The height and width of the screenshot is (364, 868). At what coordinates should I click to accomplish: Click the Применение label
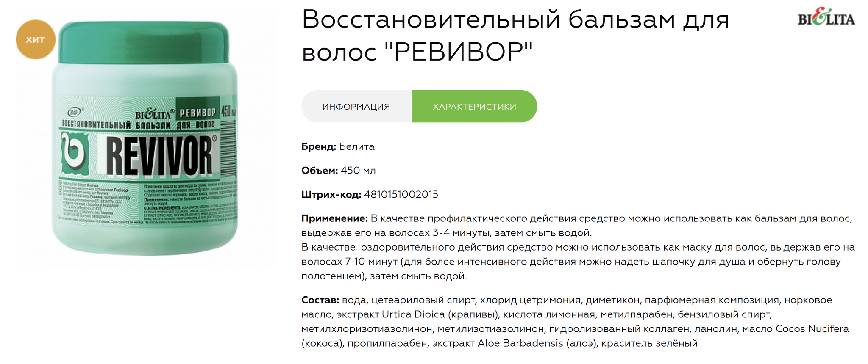pyautogui.click(x=334, y=218)
